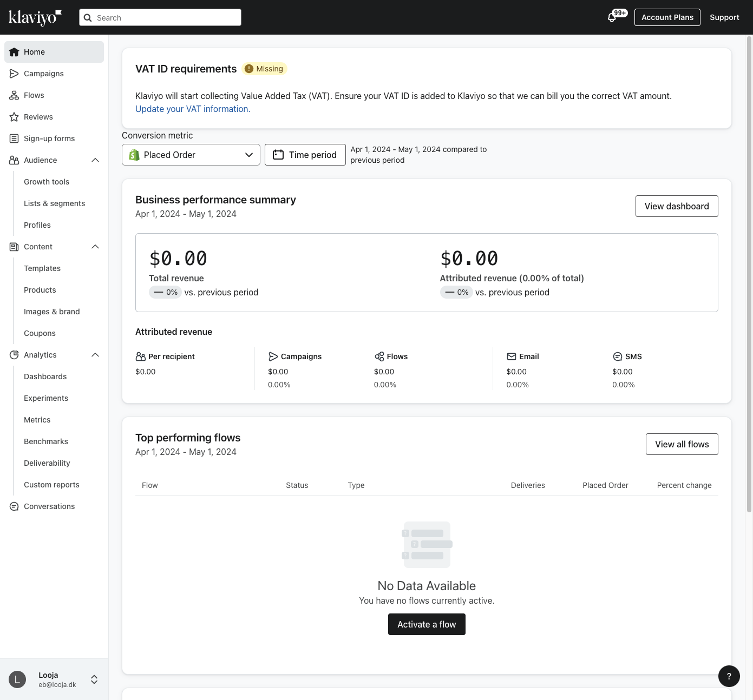Go to Templates in sidebar
The width and height of the screenshot is (753, 700).
tap(42, 268)
